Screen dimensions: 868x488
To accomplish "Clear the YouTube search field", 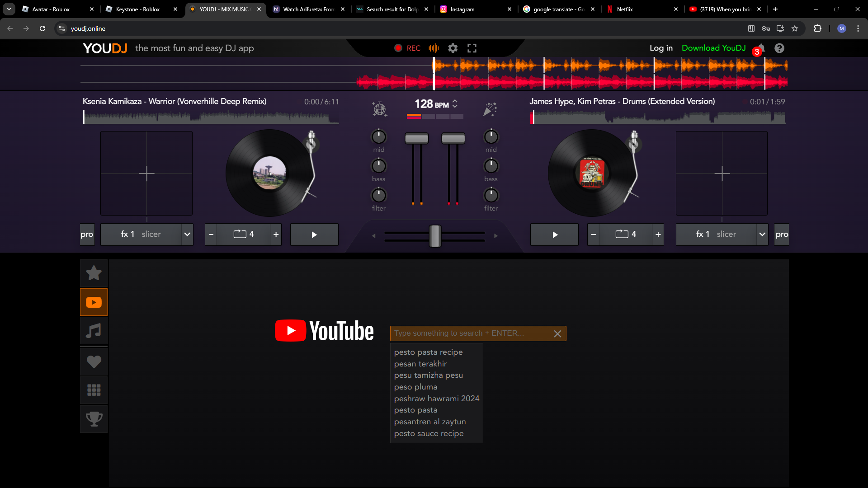I will (557, 333).
